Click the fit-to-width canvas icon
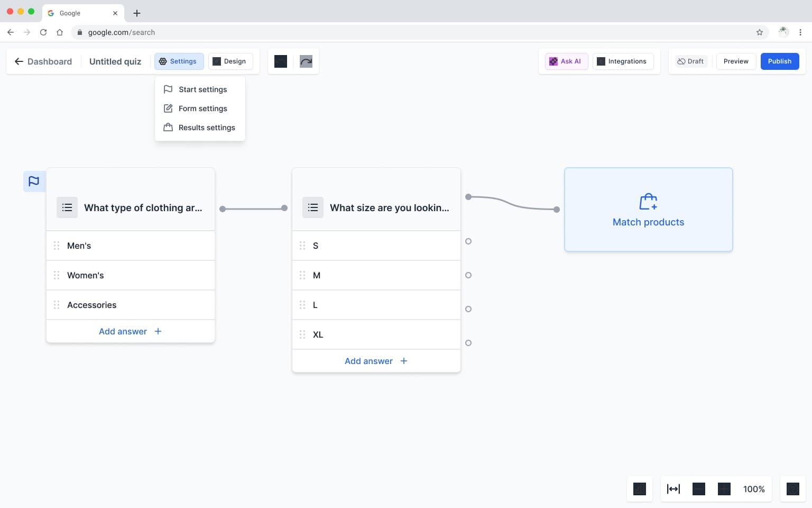Image resolution: width=812 pixels, height=508 pixels. click(x=673, y=489)
